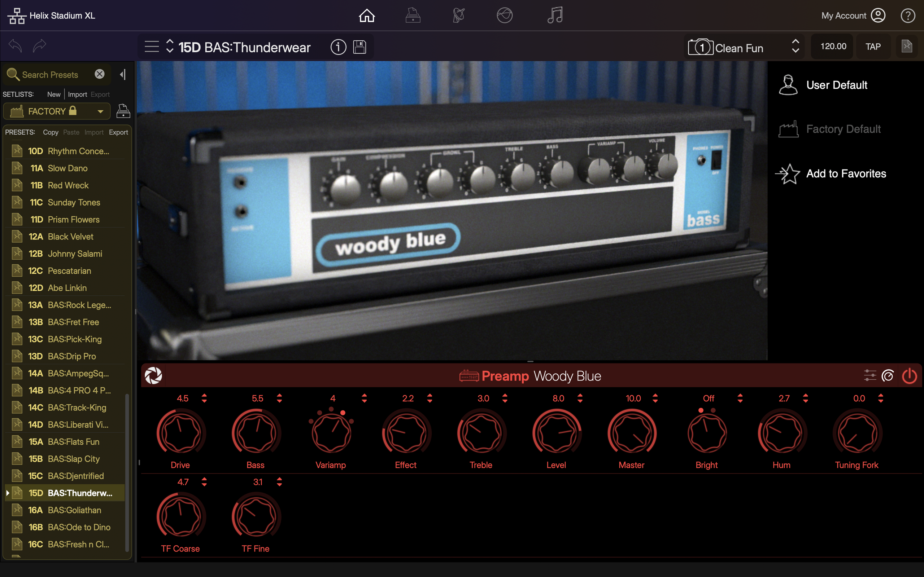The height and width of the screenshot is (577, 924).
Task: Expand the Clean Fun snapshot selector arrows
Action: pos(796,46)
